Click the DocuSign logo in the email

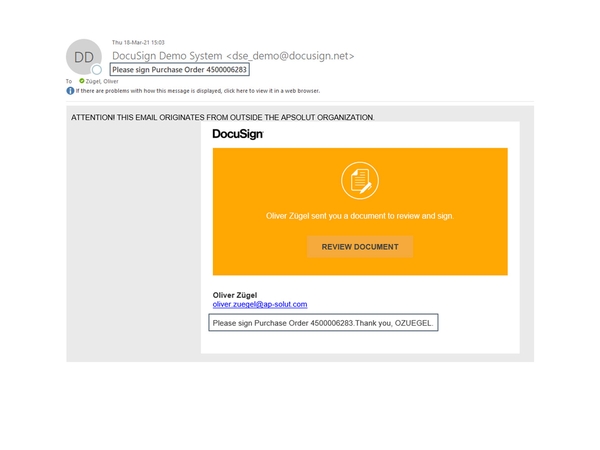coord(238,134)
